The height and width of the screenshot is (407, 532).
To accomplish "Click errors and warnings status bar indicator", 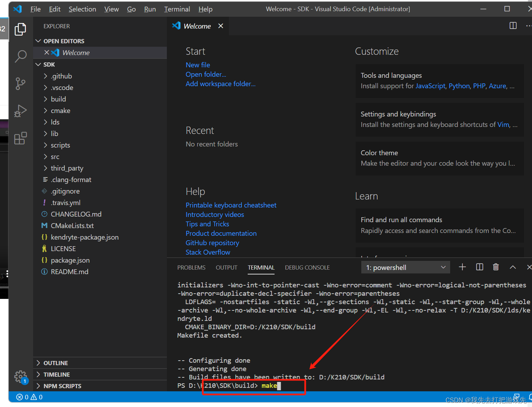I will [x=30, y=397].
